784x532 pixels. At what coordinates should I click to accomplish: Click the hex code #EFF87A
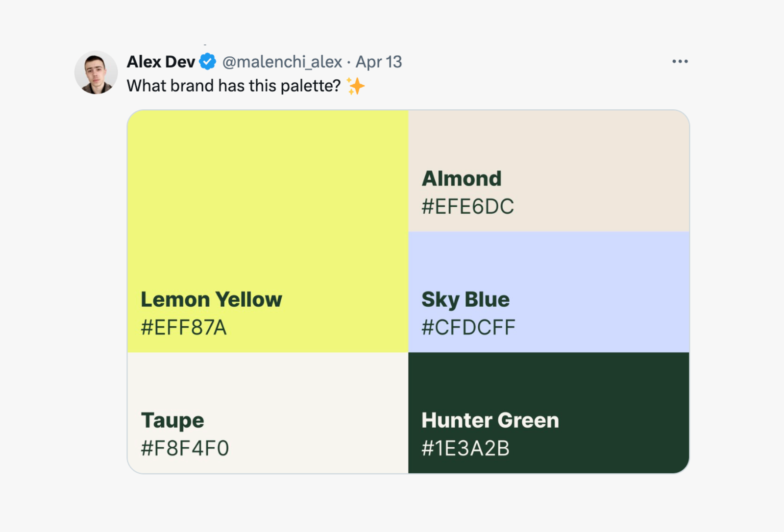point(183,328)
